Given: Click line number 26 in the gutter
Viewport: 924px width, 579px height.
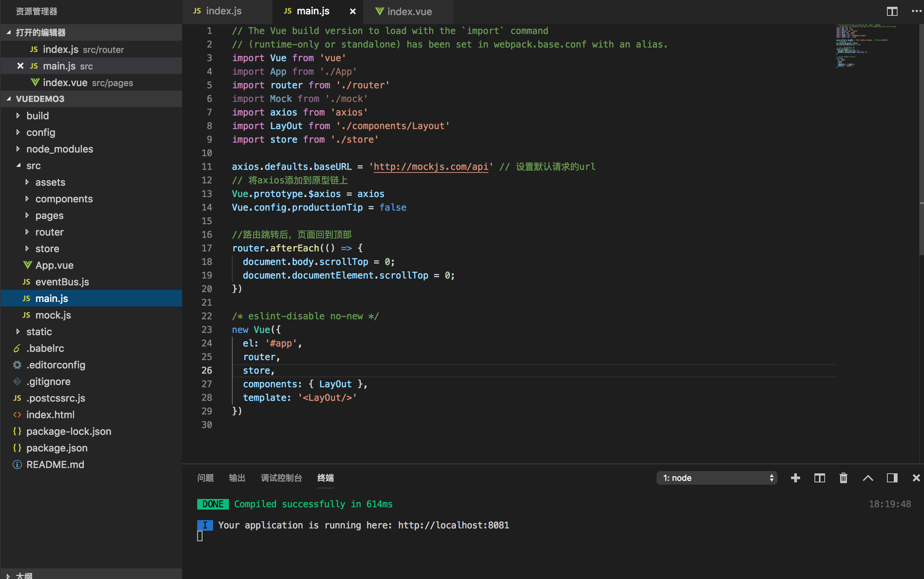Looking at the screenshot, I should click(x=207, y=370).
